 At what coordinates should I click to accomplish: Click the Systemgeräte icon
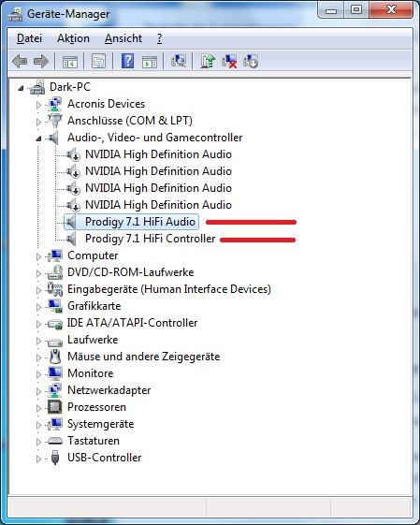pyautogui.click(x=55, y=424)
